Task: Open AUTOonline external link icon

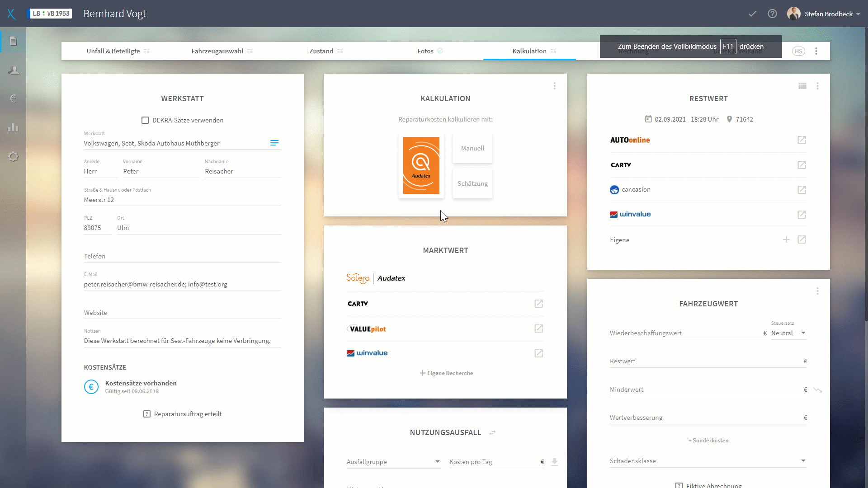Action: pos(802,140)
